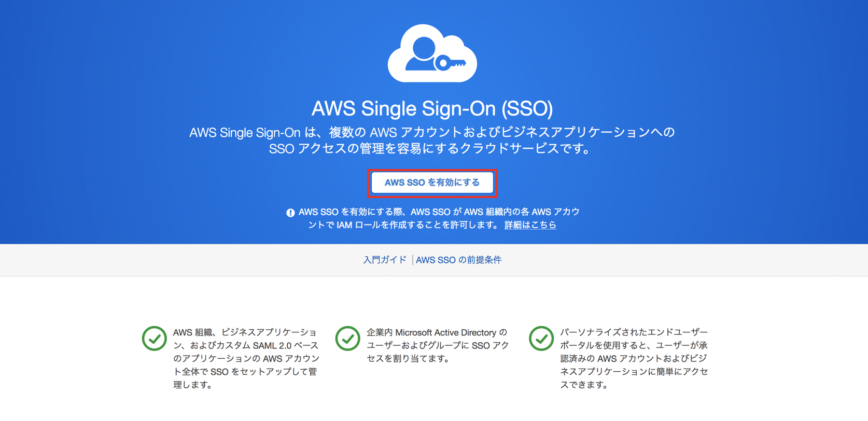Open the 入門ガイド link

[384, 260]
